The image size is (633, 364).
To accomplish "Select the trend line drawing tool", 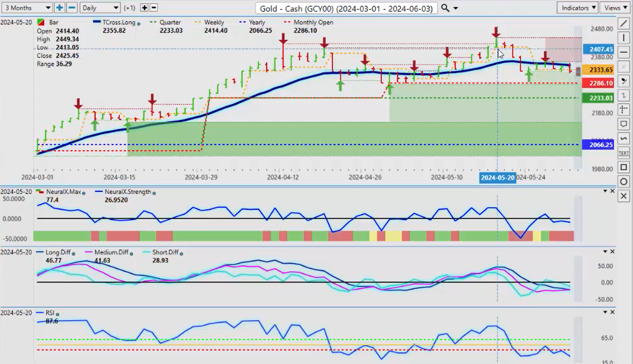I will [623, 23].
